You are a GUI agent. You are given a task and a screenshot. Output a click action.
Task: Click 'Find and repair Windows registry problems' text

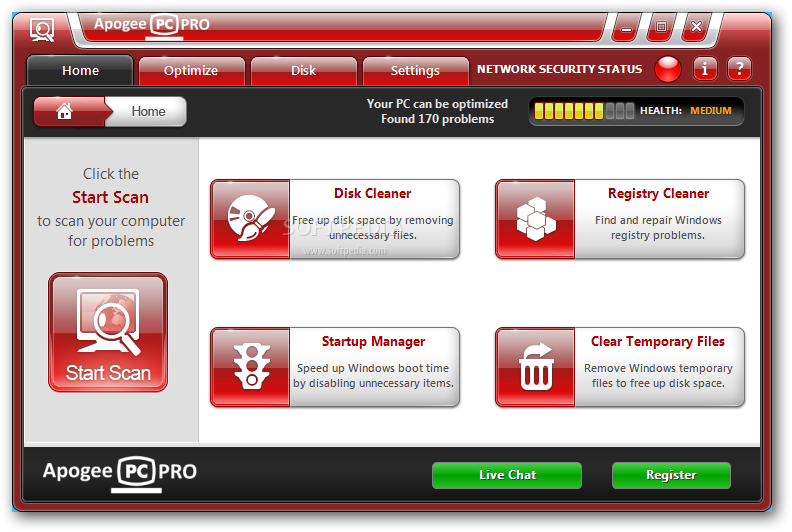pos(658,228)
